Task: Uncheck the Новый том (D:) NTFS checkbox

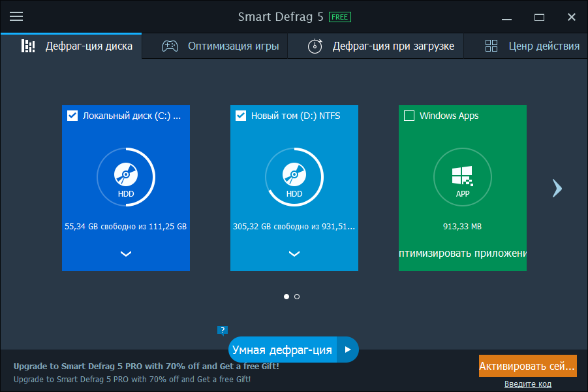Action: 241,116
